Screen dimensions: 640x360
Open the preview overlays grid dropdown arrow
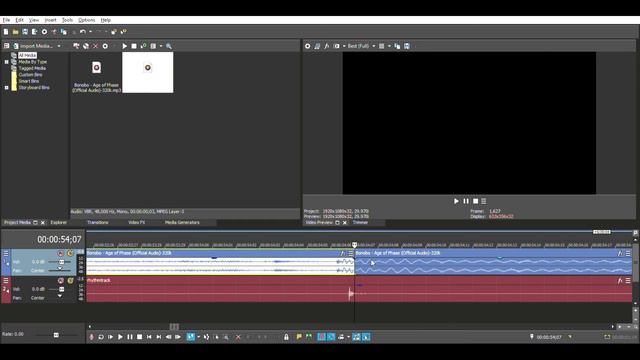(389, 46)
